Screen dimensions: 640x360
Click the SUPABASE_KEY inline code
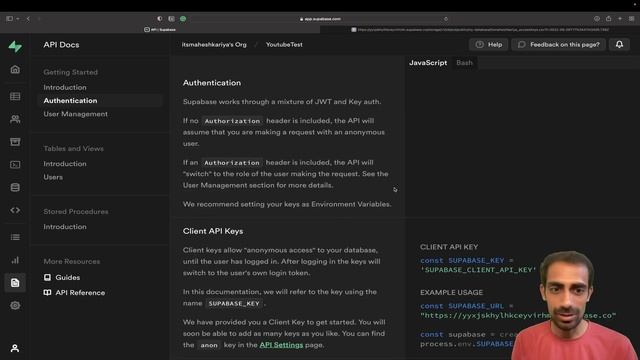click(234, 304)
